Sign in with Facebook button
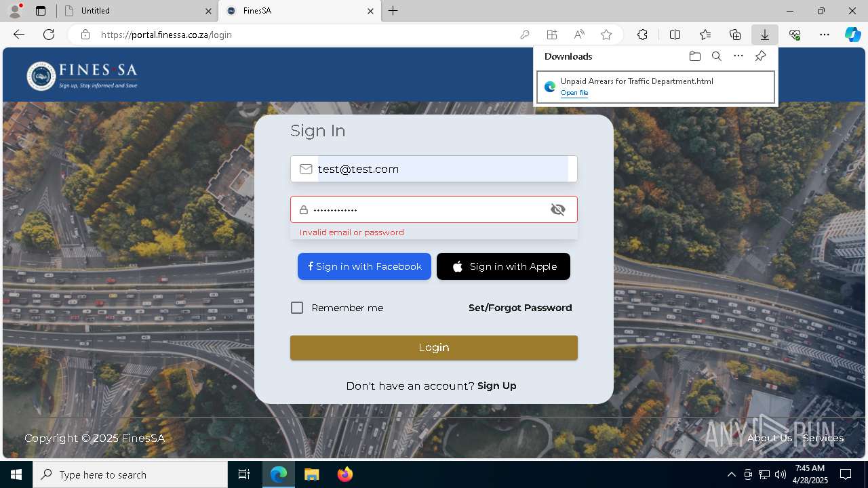Screen dimensions: 868x488 click(x=364, y=266)
